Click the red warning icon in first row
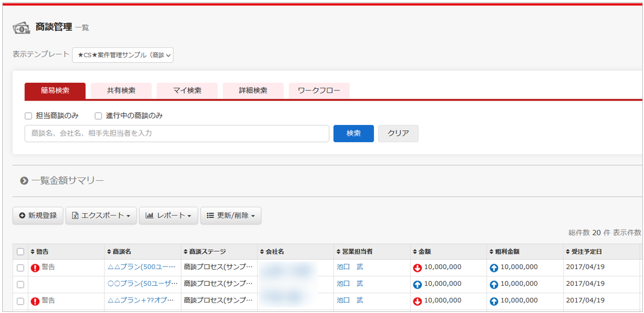Viewport: 644px width, 313px height. pos(35,268)
